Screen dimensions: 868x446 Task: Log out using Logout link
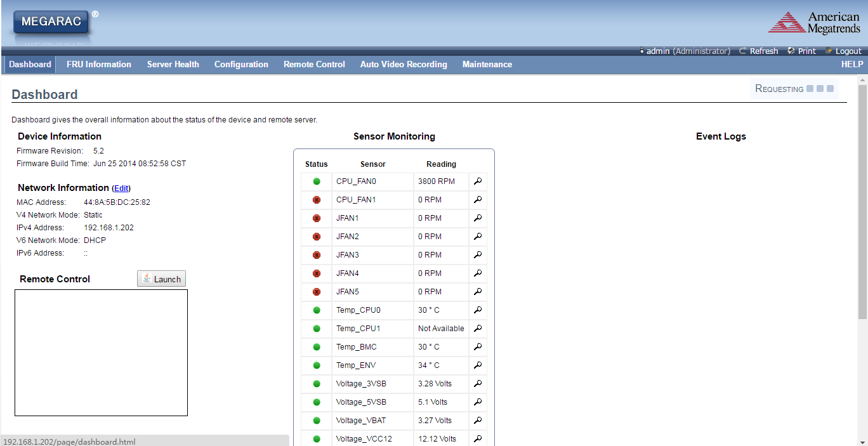click(x=844, y=51)
